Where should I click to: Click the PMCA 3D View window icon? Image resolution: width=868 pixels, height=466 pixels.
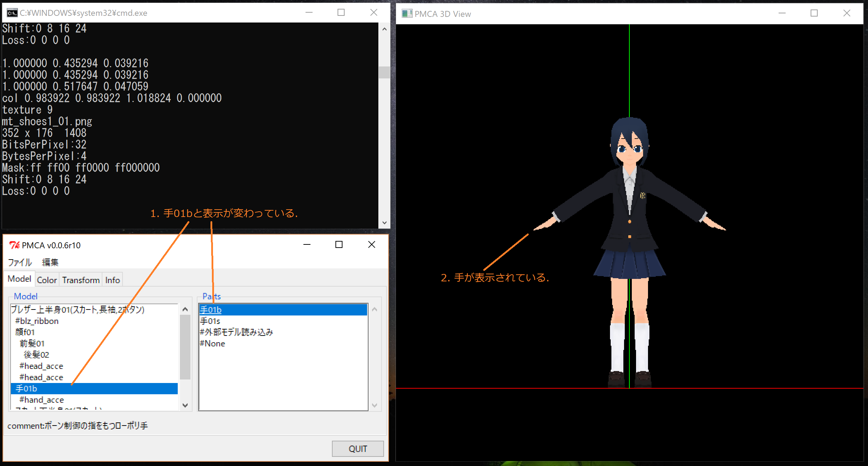[x=407, y=14]
